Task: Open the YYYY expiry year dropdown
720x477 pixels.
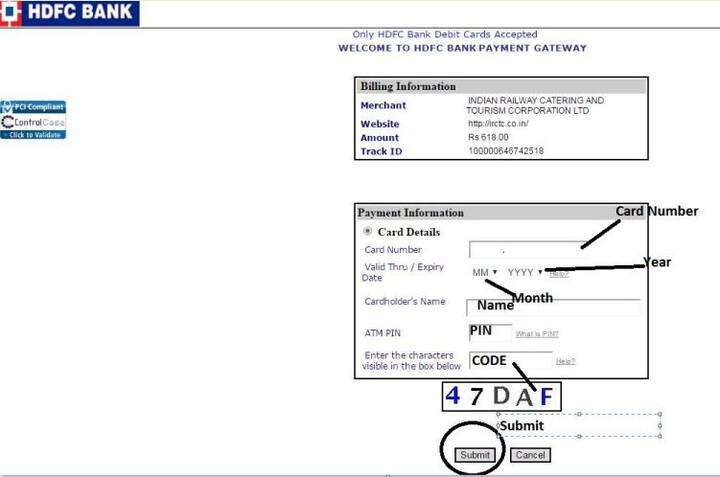Action: click(x=525, y=272)
